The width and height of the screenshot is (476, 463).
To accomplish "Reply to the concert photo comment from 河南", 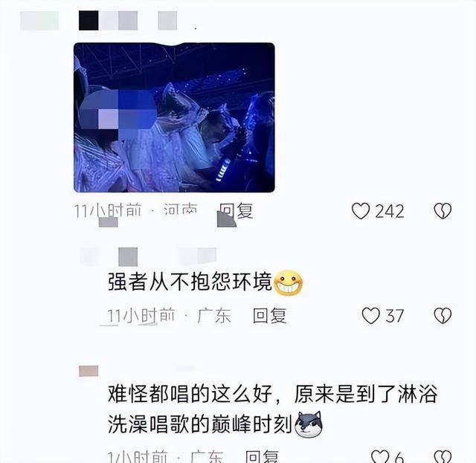I will tap(237, 210).
